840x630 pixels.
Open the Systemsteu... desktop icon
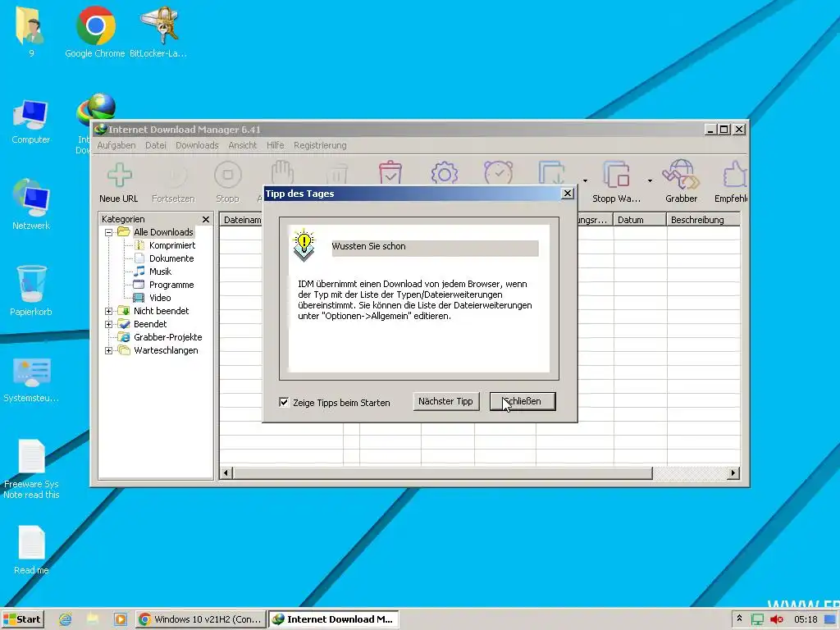30,379
